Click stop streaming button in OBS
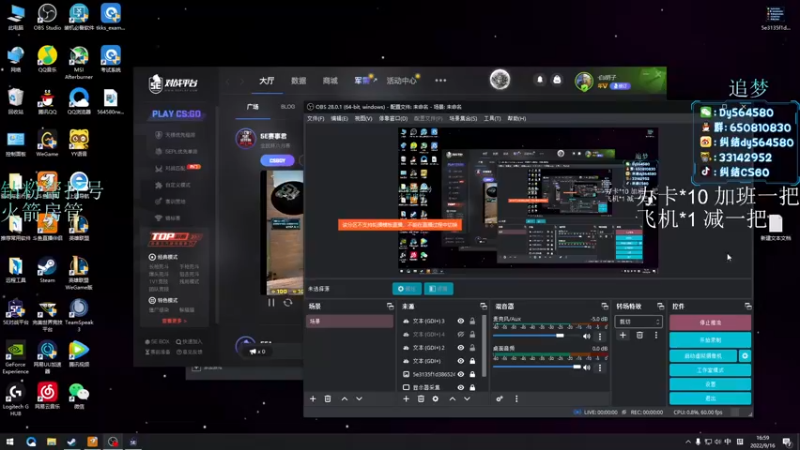800x450 pixels. [x=710, y=322]
